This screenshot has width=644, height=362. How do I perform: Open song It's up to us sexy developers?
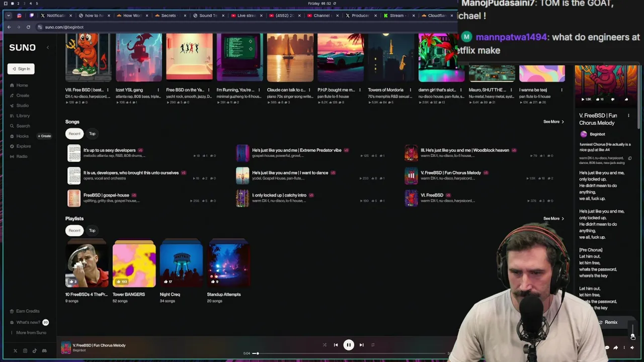tap(109, 150)
